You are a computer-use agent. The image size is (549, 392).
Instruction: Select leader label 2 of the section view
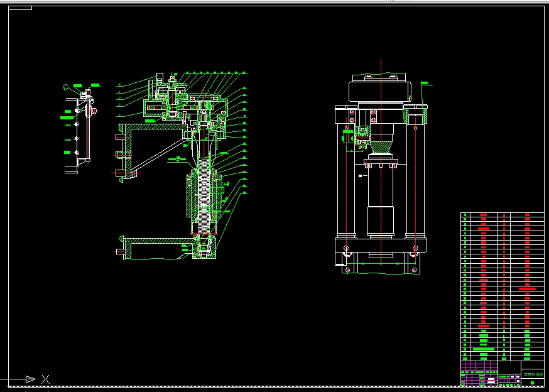click(x=120, y=104)
